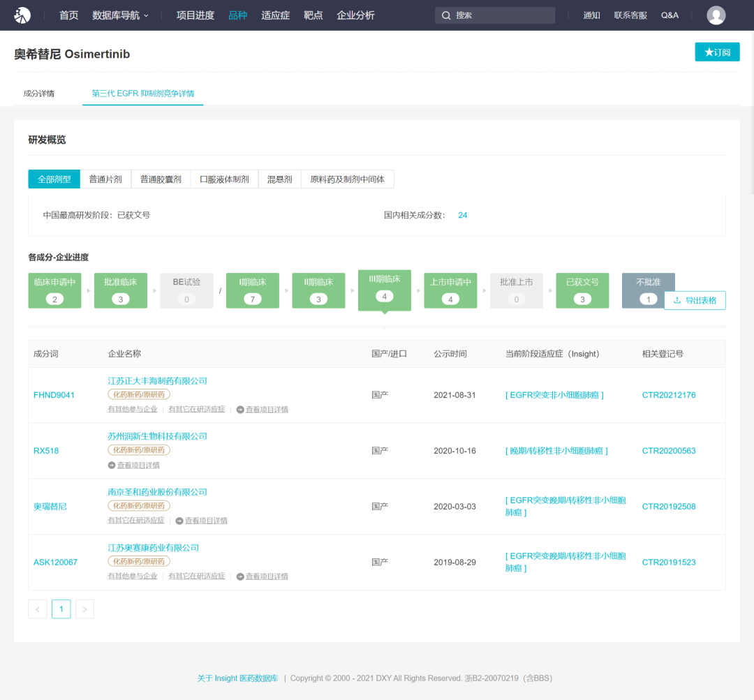
Task: Open RX518 ingredient link
Action: [46, 451]
